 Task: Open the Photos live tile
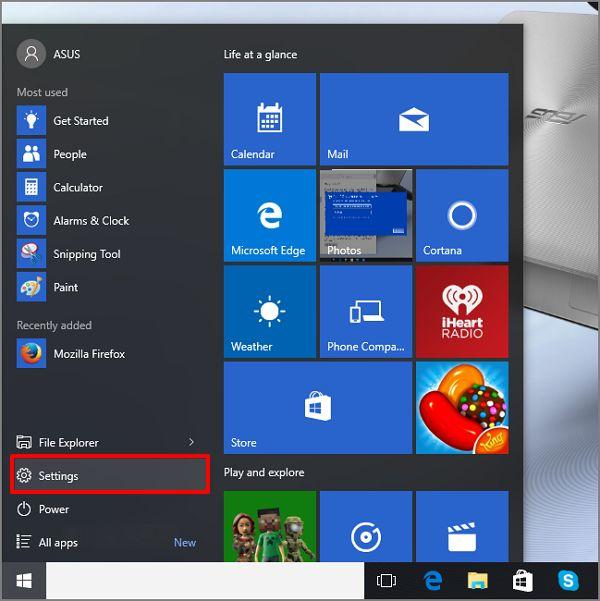(x=366, y=215)
